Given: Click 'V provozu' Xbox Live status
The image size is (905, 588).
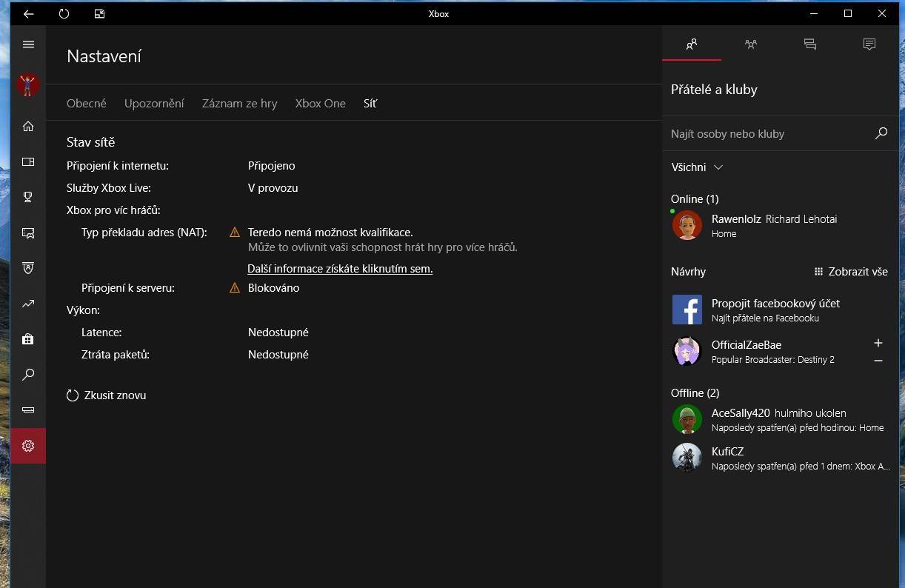Looking at the screenshot, I should (273, 188).
